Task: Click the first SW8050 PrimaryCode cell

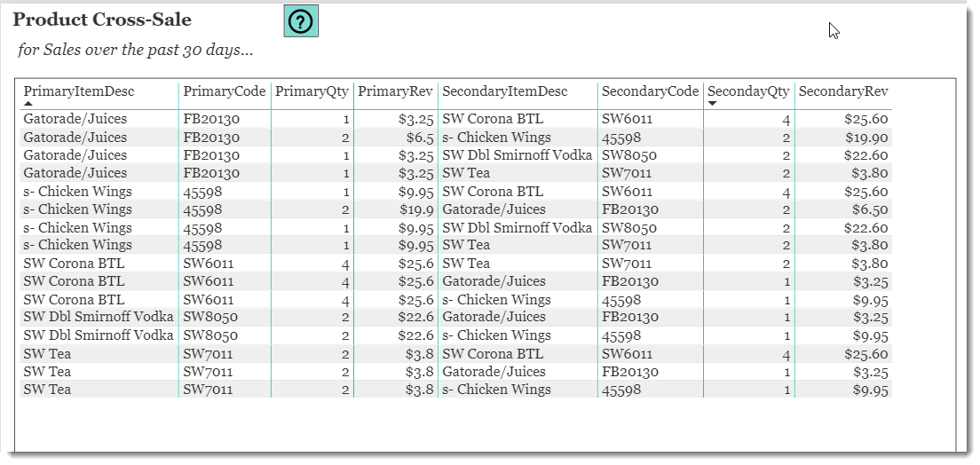Action: pyautogui.click(x=210, y=317)
